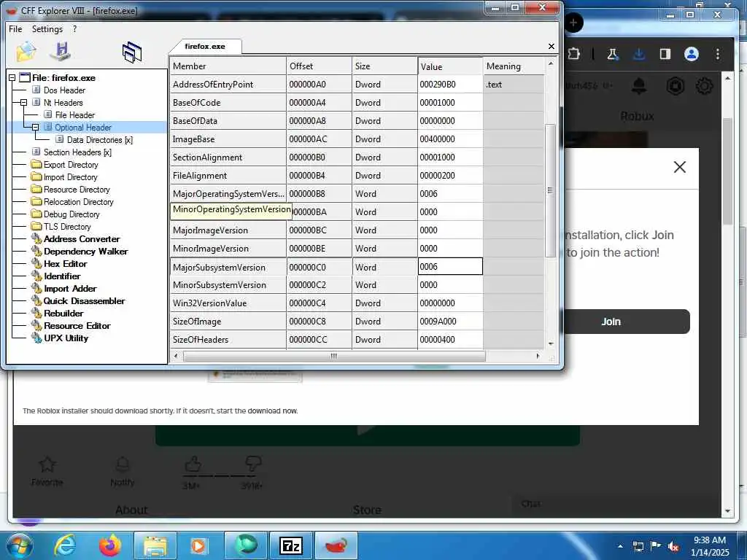This screenshot has width=747, height=560.
Task: Select Dos Header in the tree
Action: tap(64, 90)
